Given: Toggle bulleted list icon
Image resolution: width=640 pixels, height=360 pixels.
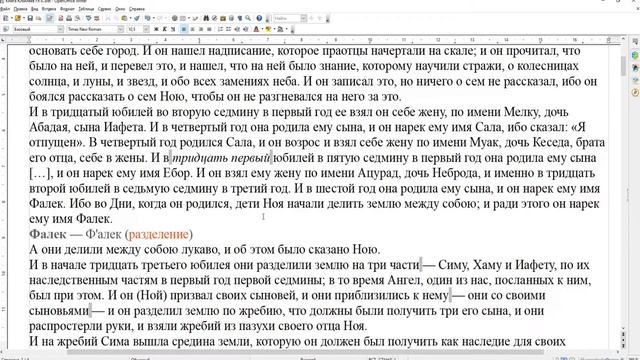Looking at the screenshot, I should pyautogui.click(x=229, y=29).
